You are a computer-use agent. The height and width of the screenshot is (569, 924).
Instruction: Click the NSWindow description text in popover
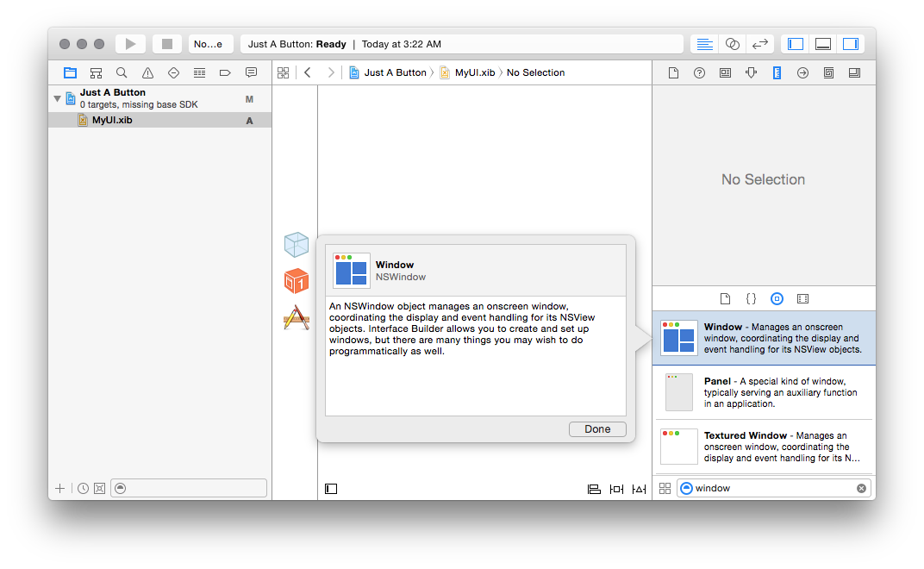point(462,328)
